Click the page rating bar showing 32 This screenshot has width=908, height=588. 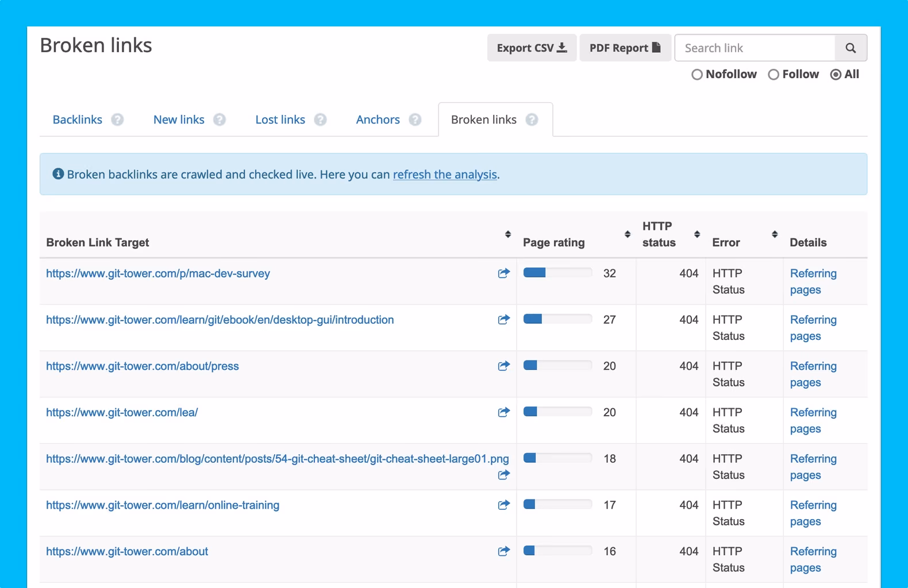tap(557, 273)
